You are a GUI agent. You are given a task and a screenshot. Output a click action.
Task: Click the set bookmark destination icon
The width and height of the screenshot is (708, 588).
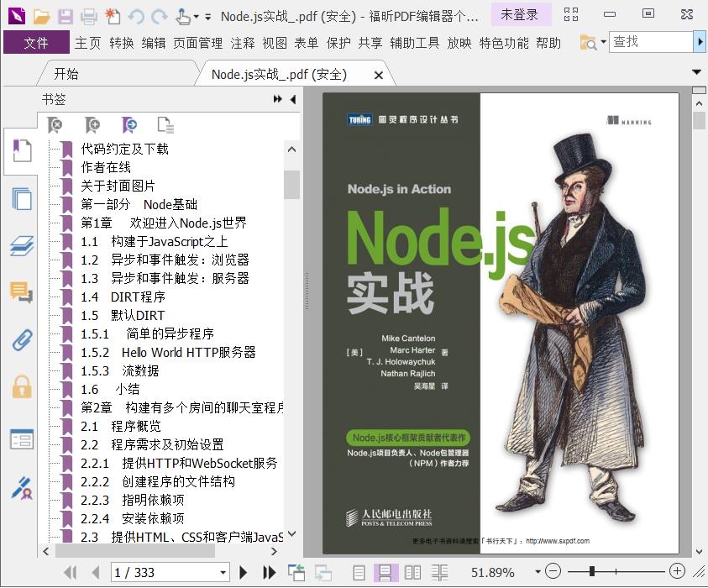[129, 124]
